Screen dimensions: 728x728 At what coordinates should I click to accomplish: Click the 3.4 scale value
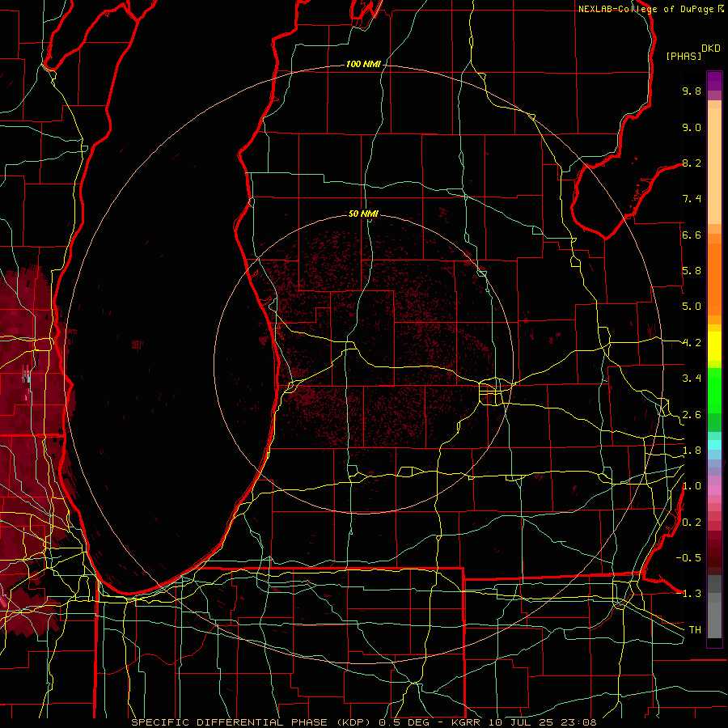coord(692,379)
